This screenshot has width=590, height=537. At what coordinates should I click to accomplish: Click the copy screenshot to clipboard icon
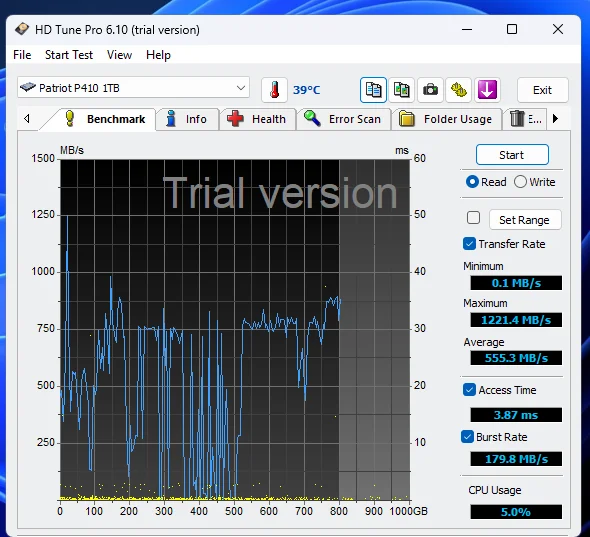tap(401, 90)
